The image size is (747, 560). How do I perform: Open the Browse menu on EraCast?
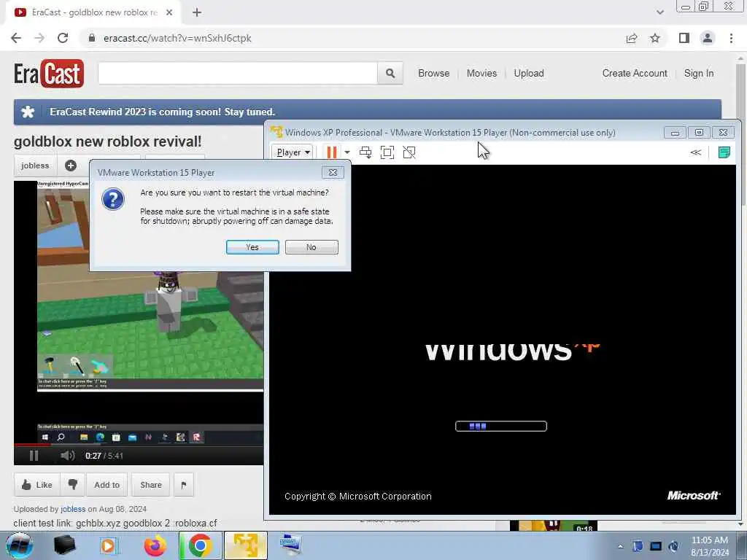[x=433, y=74]
